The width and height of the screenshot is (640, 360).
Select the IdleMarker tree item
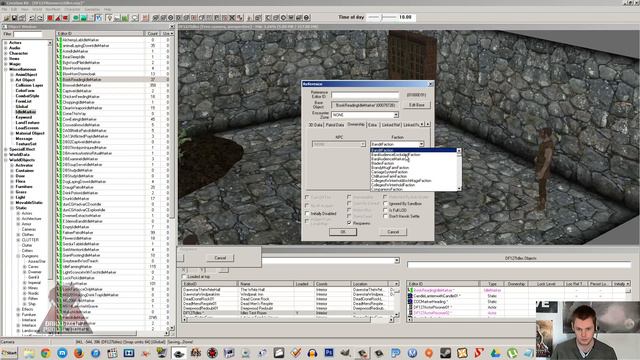point(26,112)
